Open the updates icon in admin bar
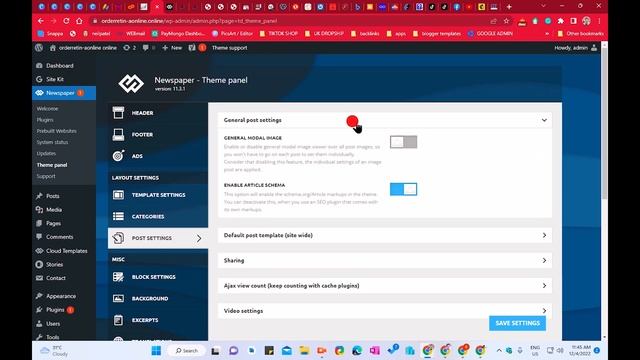Screen dimensions: 640x360 127,48
